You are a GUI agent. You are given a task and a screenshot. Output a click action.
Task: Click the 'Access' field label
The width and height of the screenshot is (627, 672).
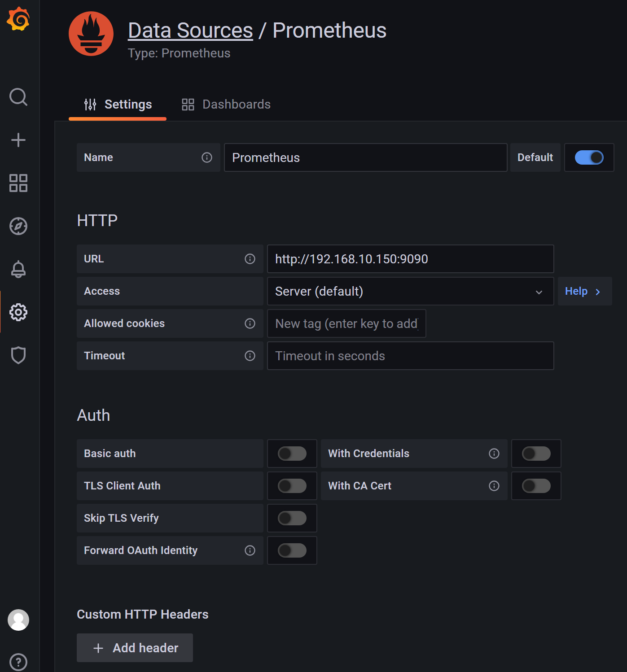pos(102,291)
